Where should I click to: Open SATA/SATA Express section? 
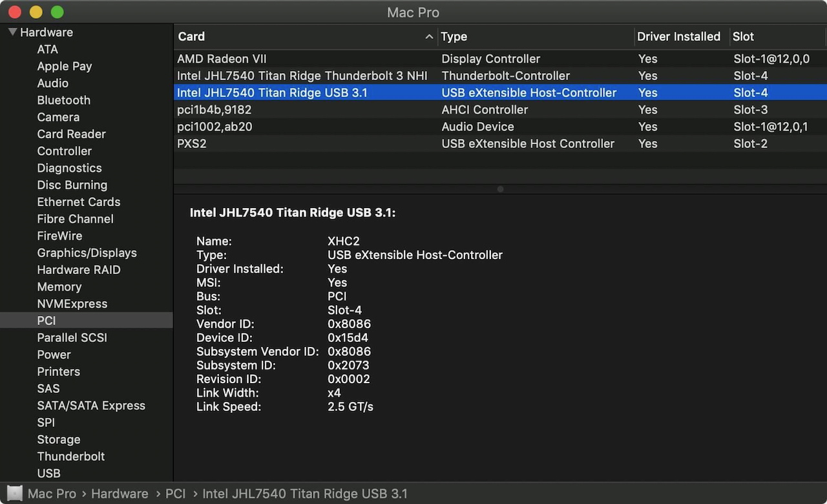[91, 405]
